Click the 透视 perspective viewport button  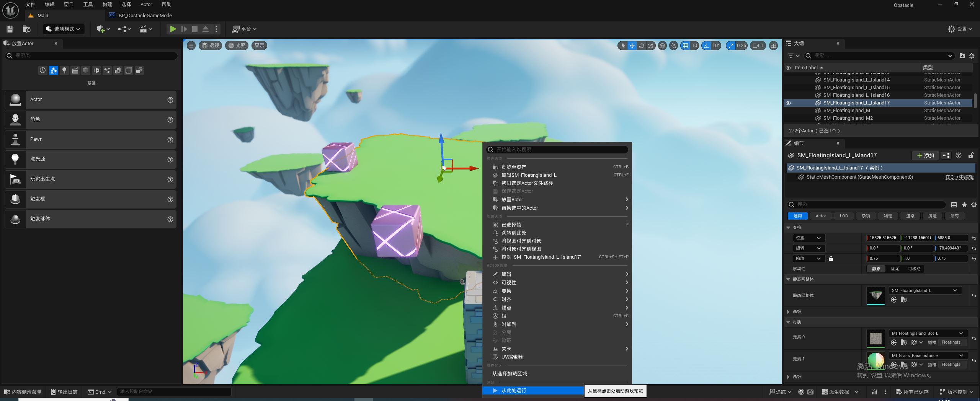(x=210, y=46)
